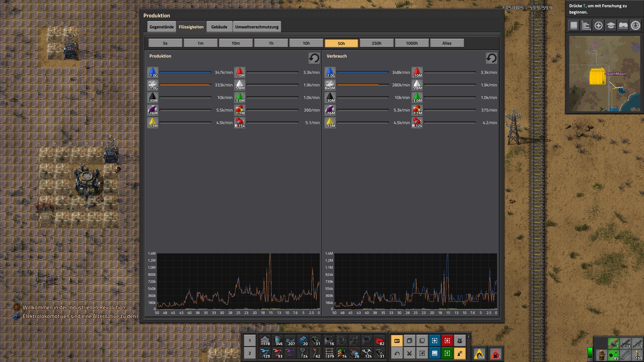Set time range to 1m
This screenshot has width=644, height=362.
click(x=200, y=43)
